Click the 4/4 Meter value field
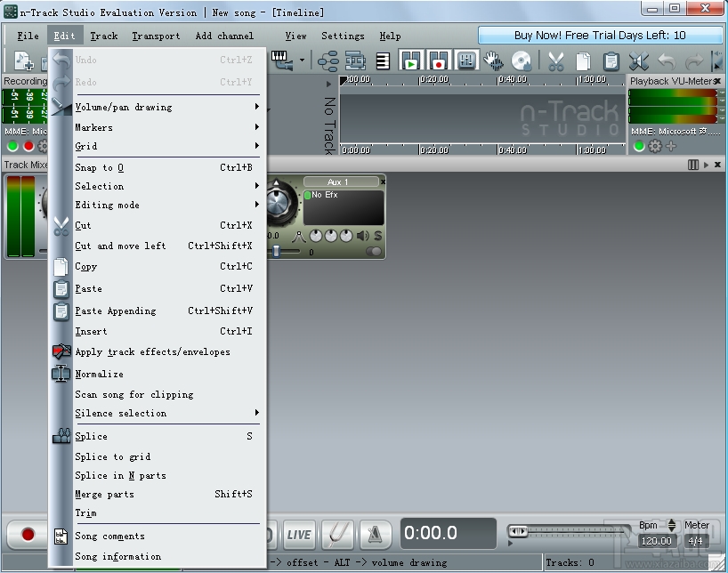This screenshot has height=573, width=728. coord(695,541)
